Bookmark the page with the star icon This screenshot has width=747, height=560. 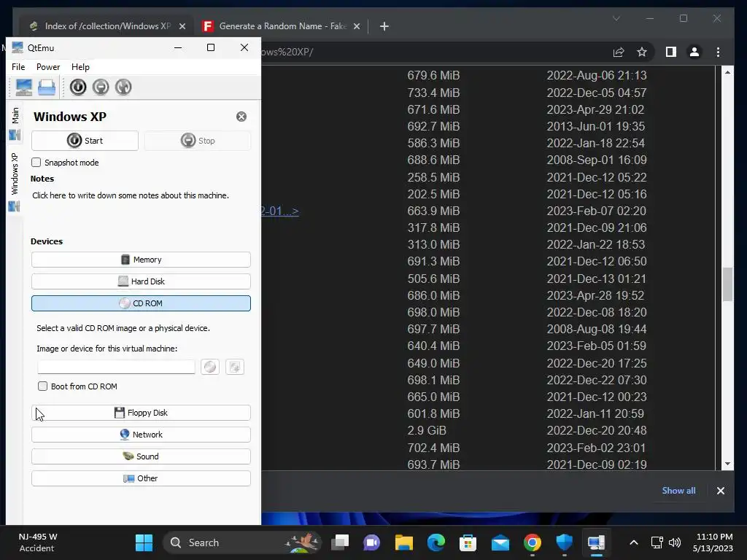642,52
